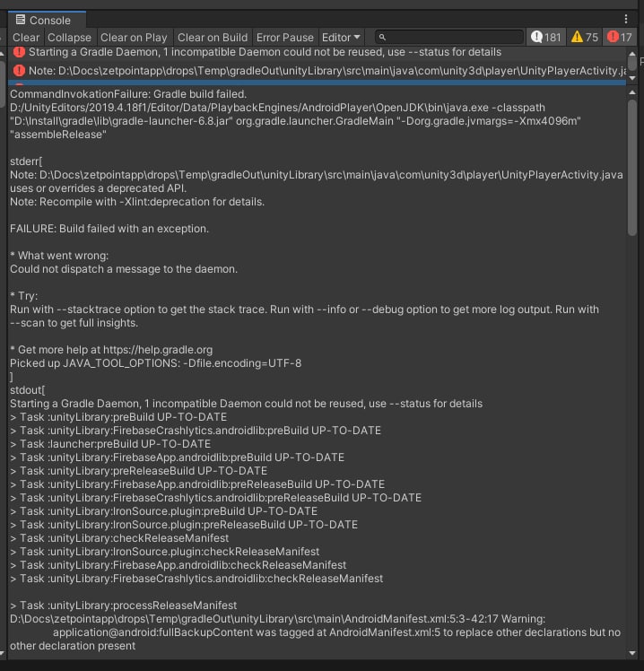The width and height of the screenshot is (644, 671).
Task: Click ':unityLibrary:IronSource.plugin:preBuild' line
Action: 164,511
